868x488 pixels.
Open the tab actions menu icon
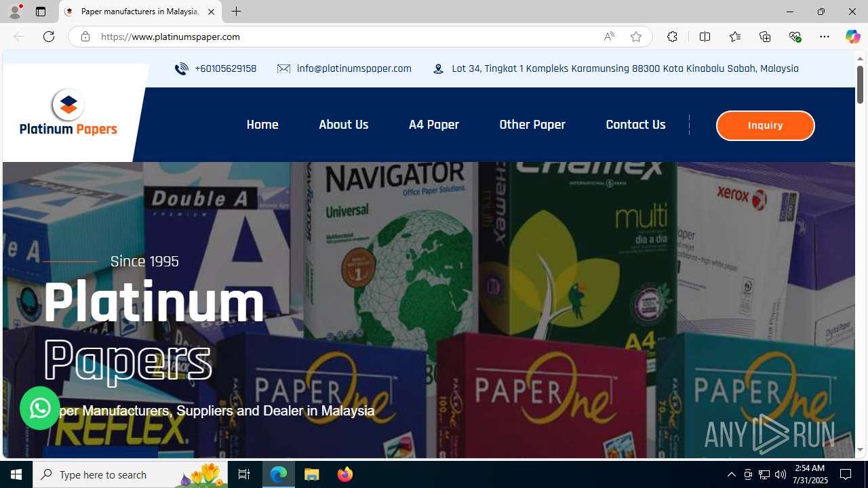click(41, 12)
